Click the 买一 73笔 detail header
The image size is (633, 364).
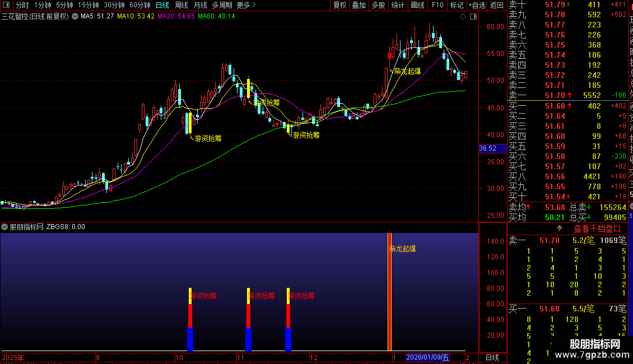567,309
